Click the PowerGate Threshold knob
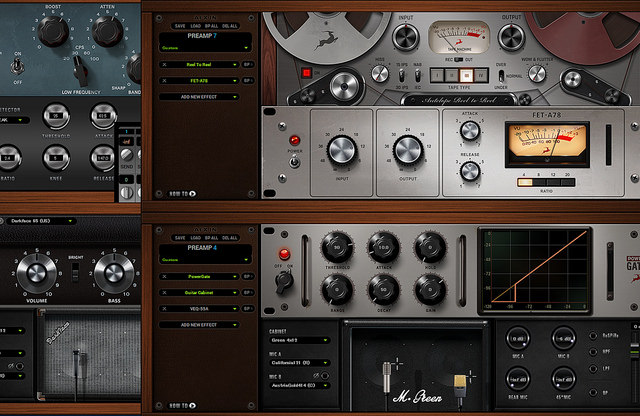 (338, 248)
